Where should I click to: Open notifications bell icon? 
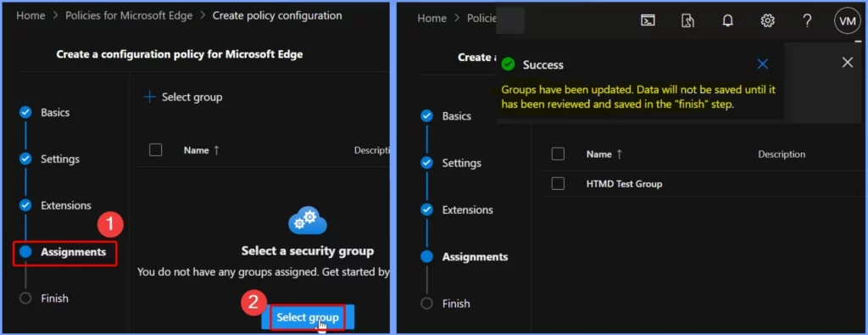(727, 20)
